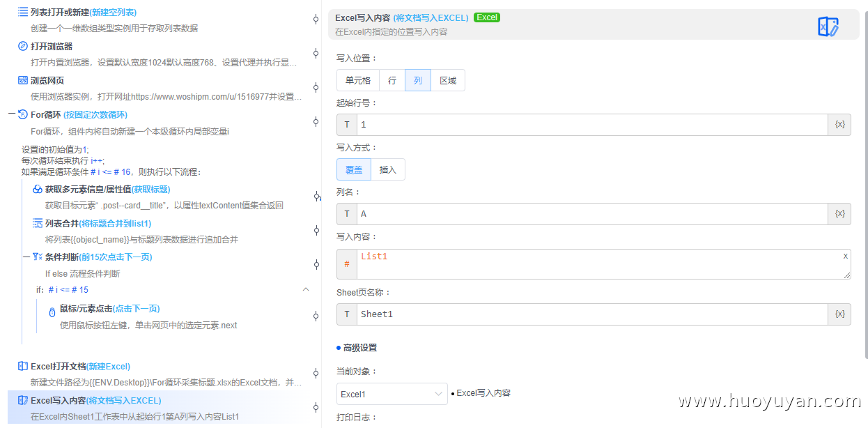This screenshot has width=868, height=428.
Task: Click the large Excel edit icon in header
Action: point(828,26)
